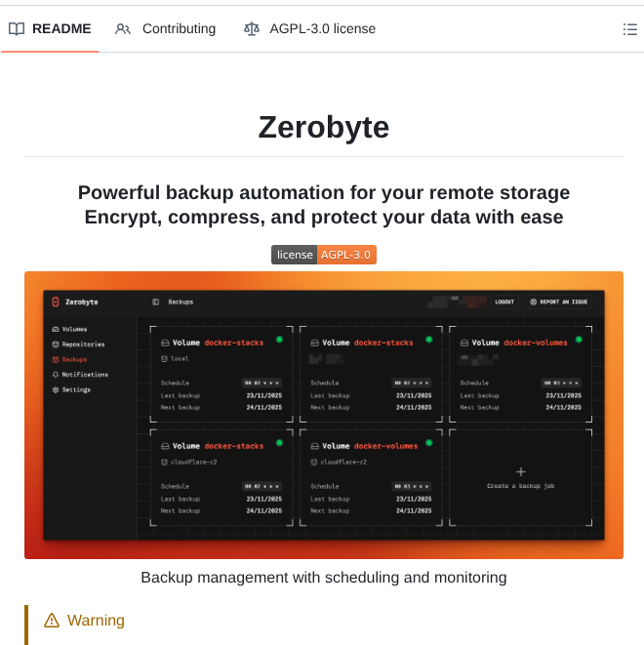The image size is (644, 645).
Task: Click the plus icon to create a backup job
Action: [x=520, y=471]
